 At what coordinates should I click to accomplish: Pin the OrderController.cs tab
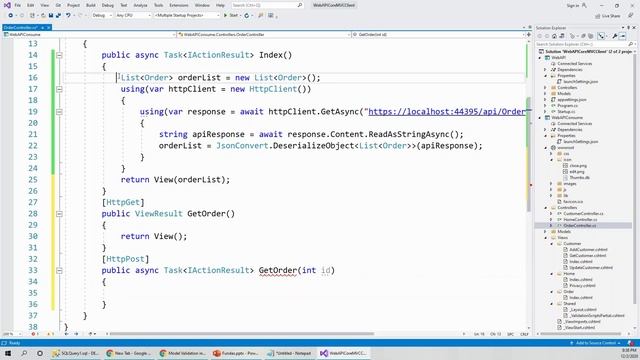pyautogui.click(x=42, y=27)
